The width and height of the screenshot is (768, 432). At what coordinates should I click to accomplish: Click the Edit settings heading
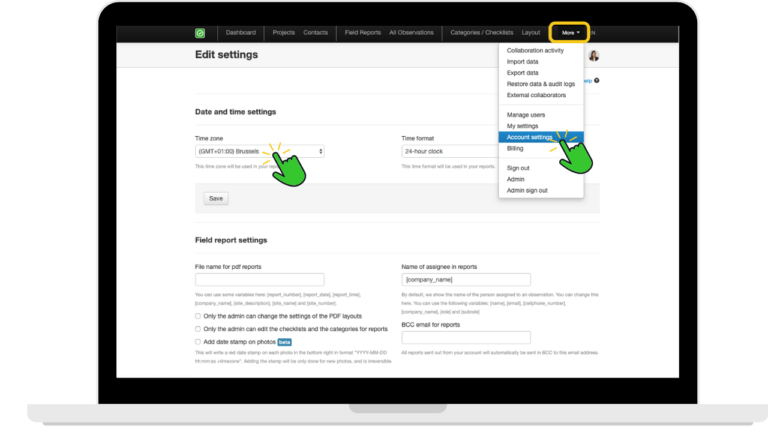click(226, 55)
